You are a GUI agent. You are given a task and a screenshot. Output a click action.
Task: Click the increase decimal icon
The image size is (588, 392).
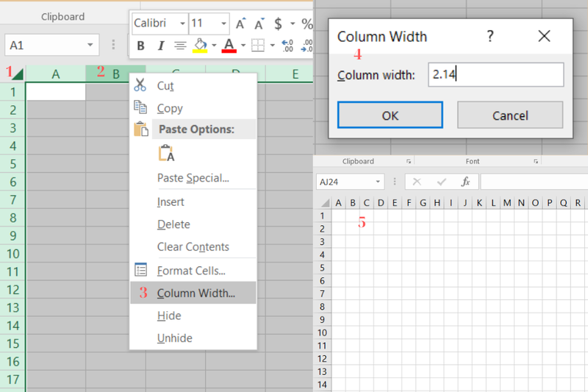pos(287,46)
